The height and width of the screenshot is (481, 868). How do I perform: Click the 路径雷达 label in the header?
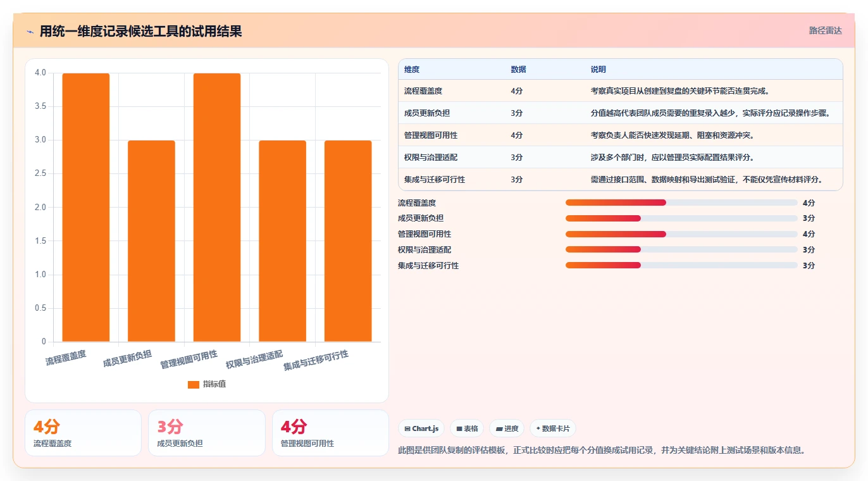[825, 30]
